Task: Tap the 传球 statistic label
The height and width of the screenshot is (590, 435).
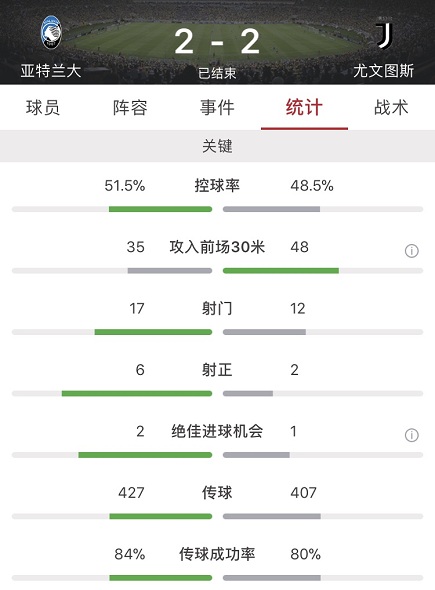Action: (217, 493)
